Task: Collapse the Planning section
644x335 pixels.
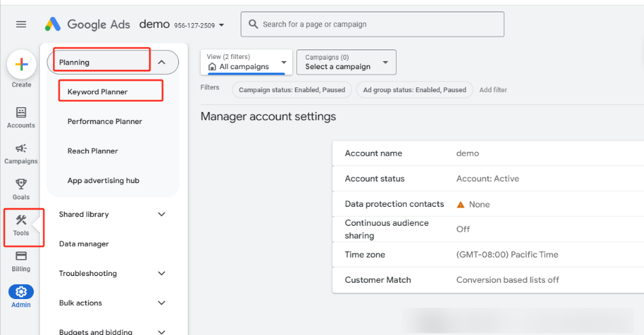Action: 161,62
